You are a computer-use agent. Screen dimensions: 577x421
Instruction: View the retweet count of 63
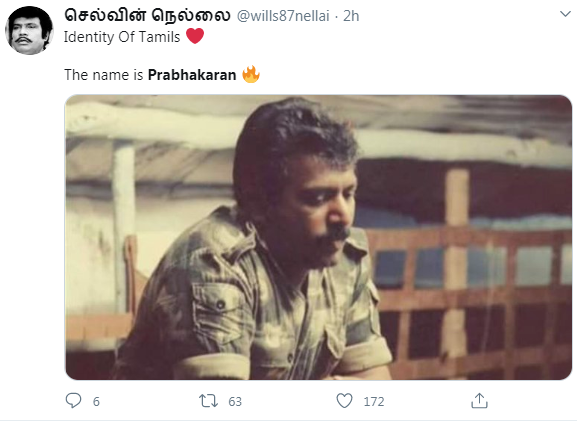pyautogui.click(x=235, y=401)
